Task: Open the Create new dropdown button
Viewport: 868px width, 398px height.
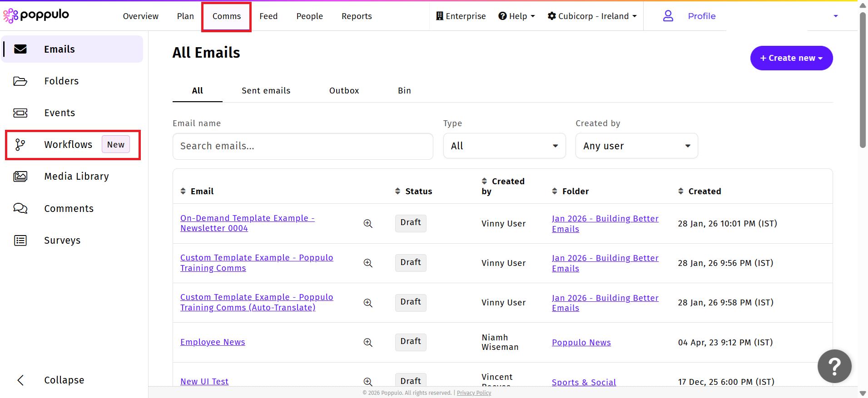Action: [791, 58]
